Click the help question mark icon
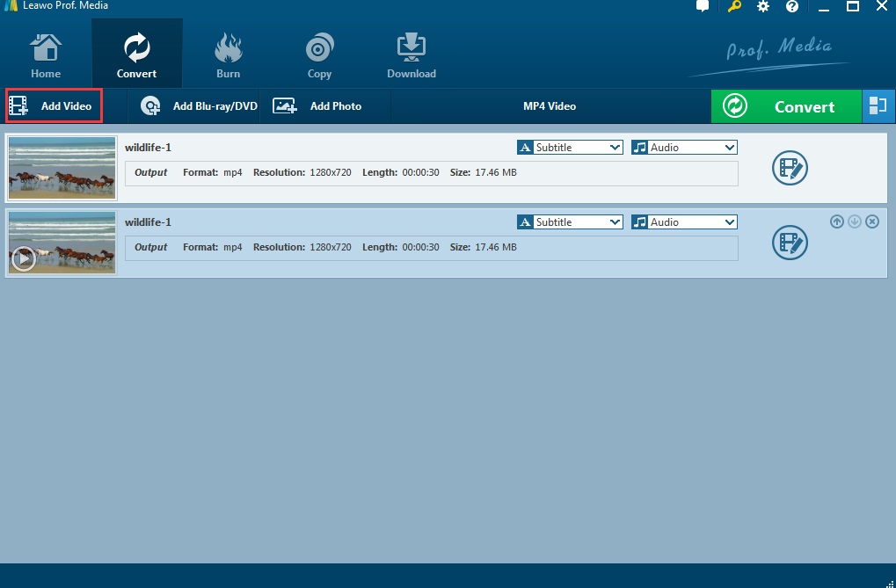896x588 pixels. pyautogui.click(x=792, y=7)
